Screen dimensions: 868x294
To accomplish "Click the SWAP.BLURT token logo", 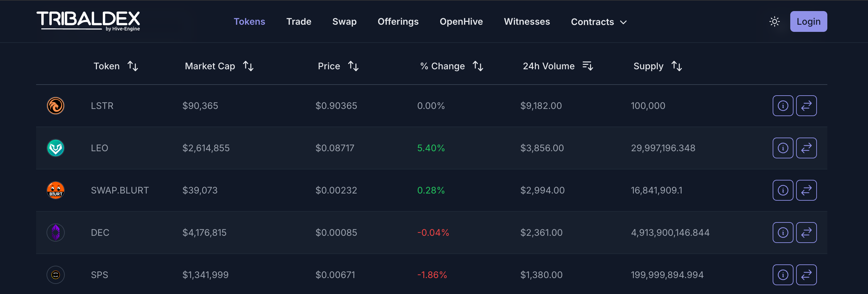I will pos(56,190).
